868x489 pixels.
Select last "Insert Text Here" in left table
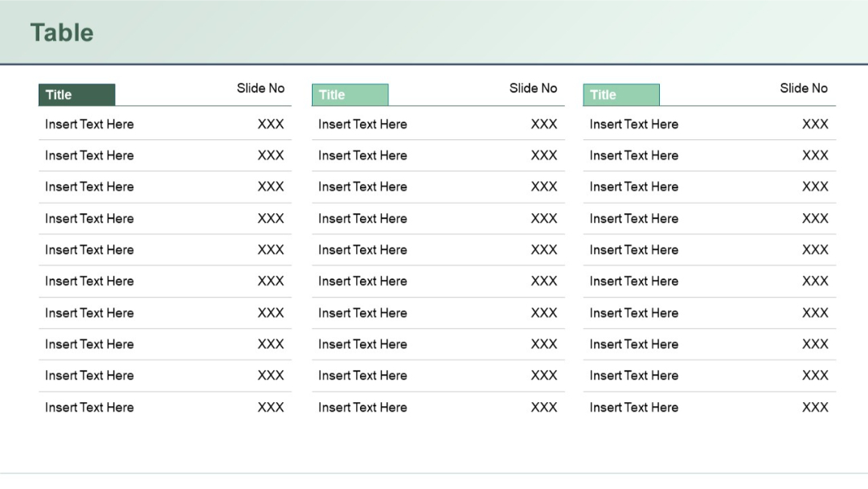[x=89, y=407]
